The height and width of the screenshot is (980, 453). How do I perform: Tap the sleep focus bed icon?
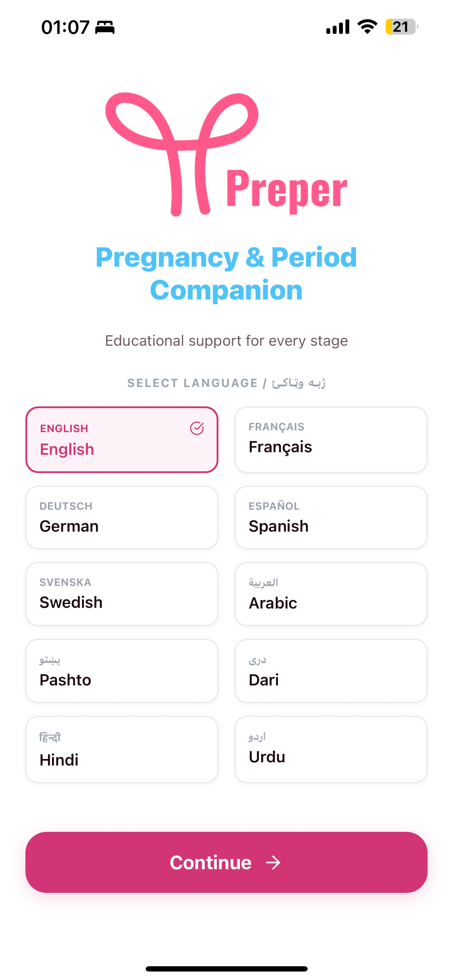pos(104,28)
